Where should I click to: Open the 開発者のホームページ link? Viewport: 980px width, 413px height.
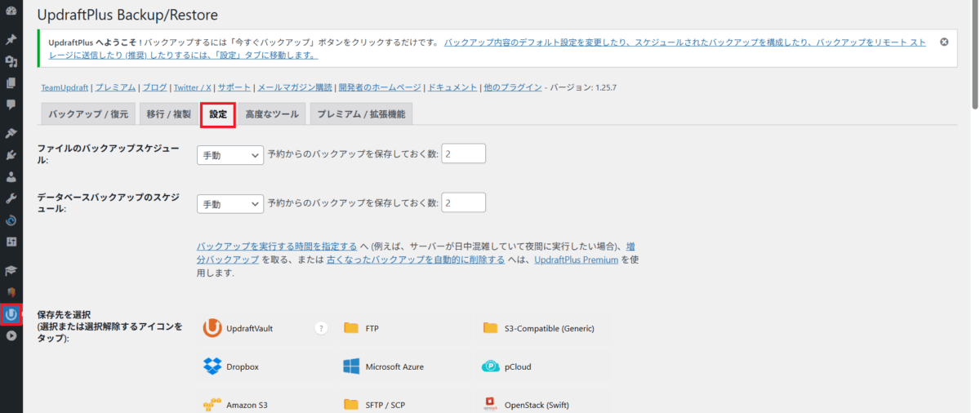380,87
